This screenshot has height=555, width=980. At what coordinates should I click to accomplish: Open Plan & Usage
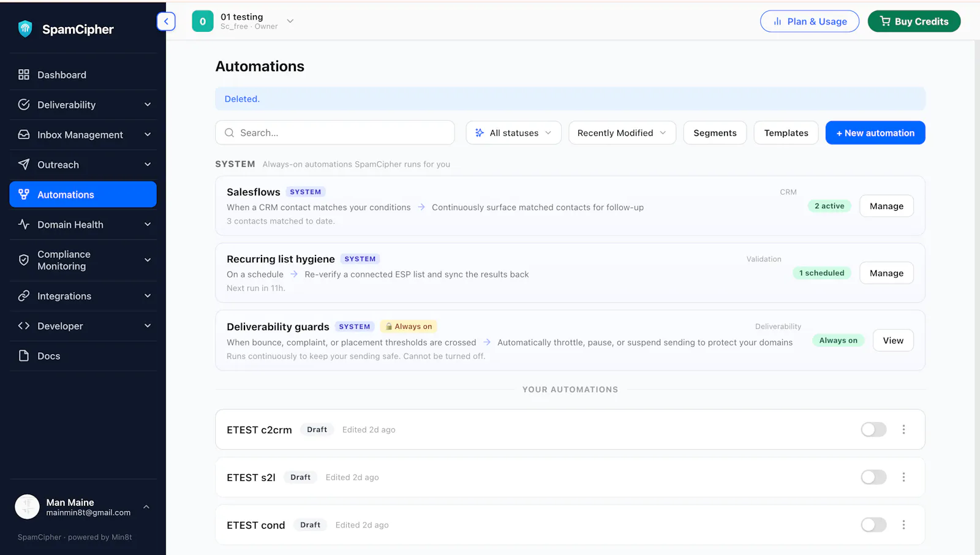(x=810, y=21)
